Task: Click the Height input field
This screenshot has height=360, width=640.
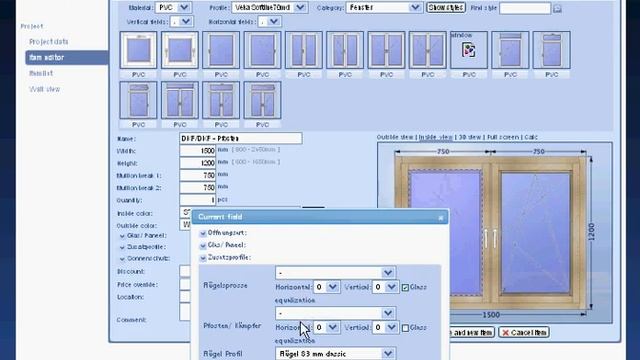Action: (x=198, y=163)
